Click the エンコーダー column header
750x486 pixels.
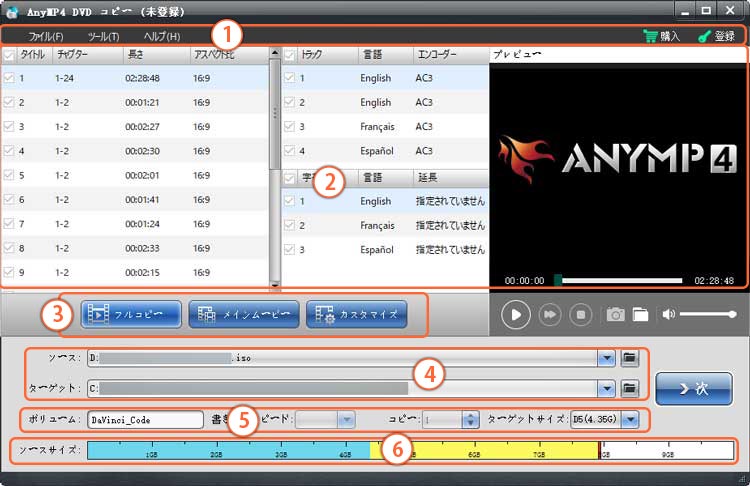click(x=451, y=55)
